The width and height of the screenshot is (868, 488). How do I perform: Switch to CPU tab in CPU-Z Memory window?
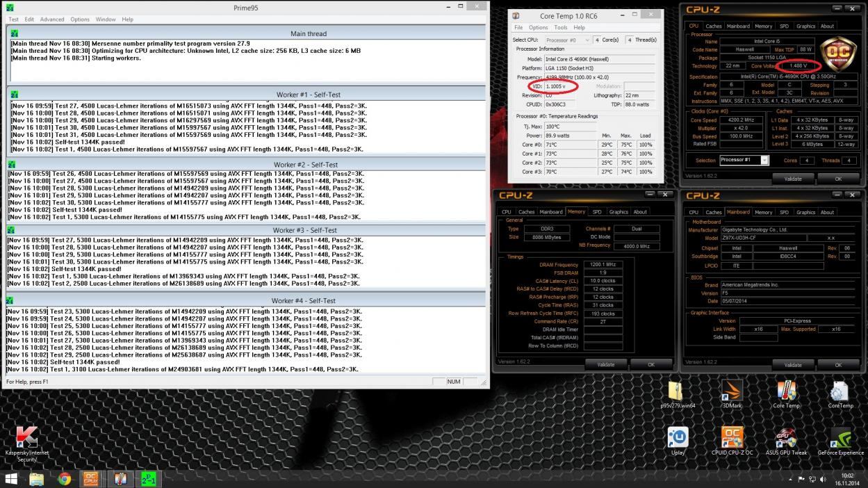(507, 212)
